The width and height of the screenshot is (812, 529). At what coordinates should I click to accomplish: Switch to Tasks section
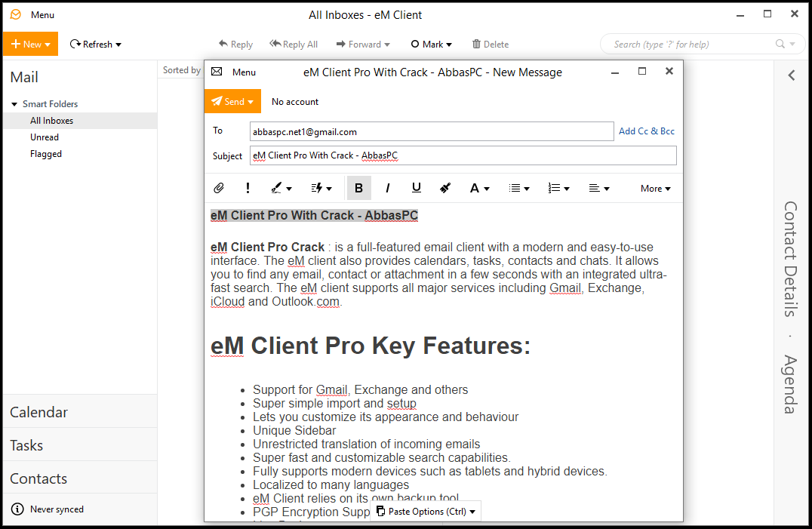tap(80, 445)
